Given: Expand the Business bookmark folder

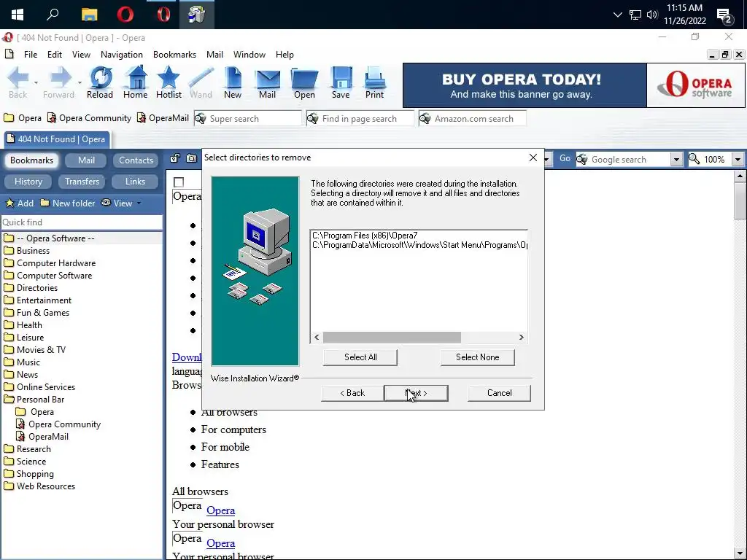Looking at the screenshot, I should 27,251.
